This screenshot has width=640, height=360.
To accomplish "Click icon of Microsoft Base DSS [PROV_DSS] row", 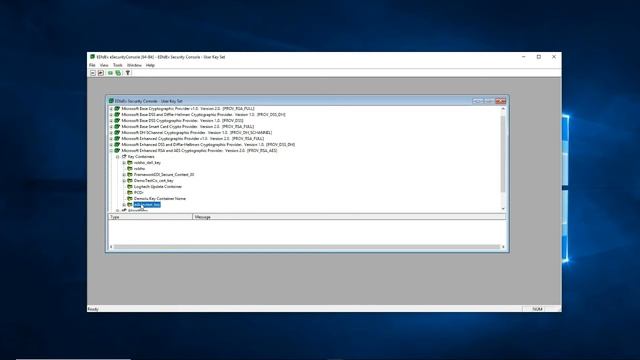I will (117, 120).
